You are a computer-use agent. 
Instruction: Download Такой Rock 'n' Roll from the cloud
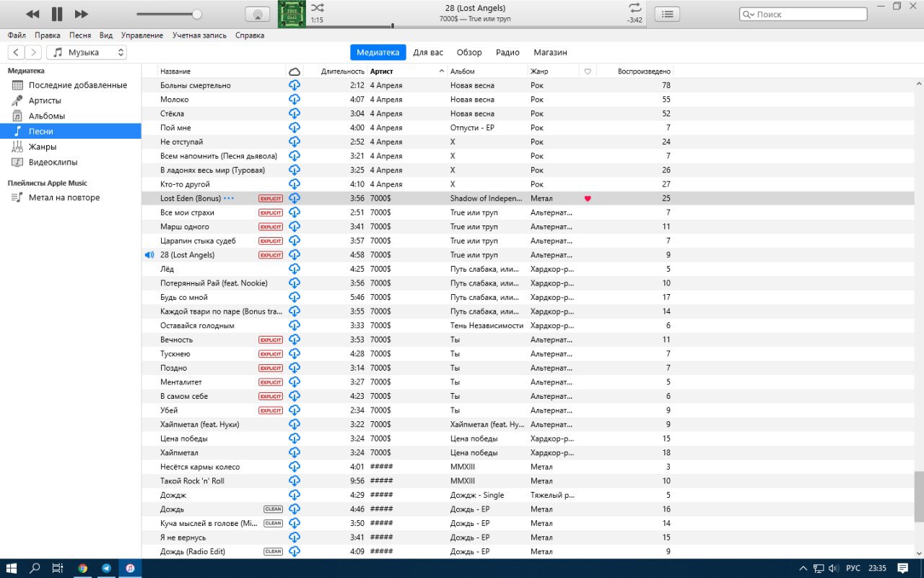[x=295, y=480]
